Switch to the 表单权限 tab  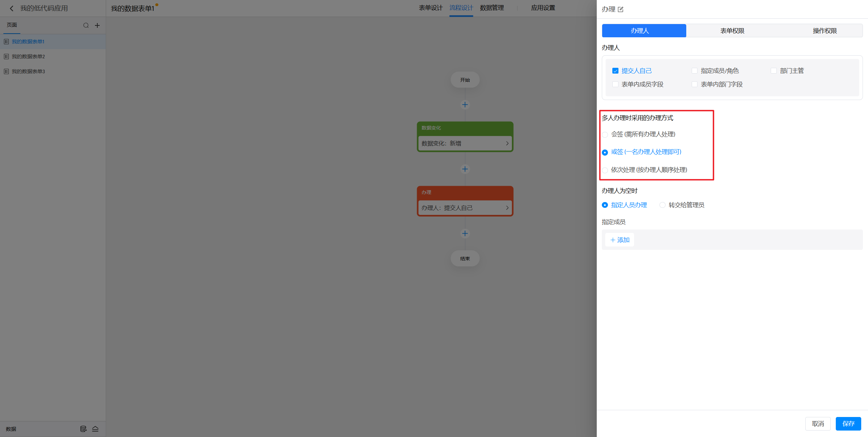[x=732, y=31]
